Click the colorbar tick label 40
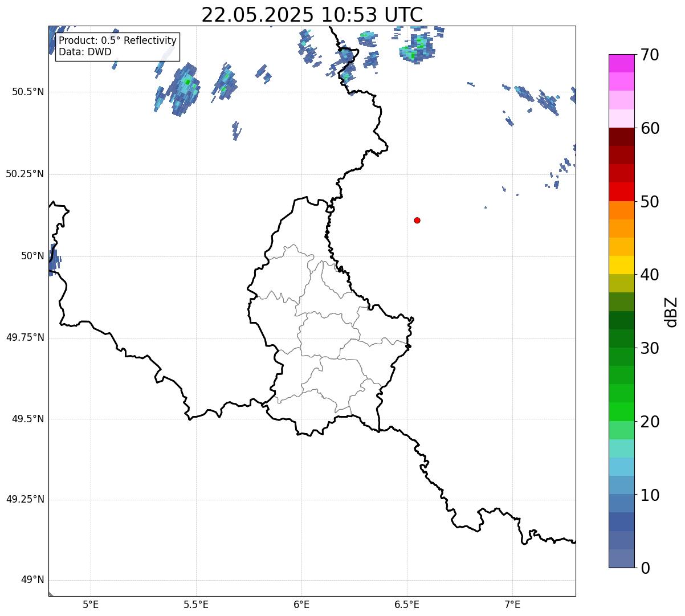The image size is (685, 616). (650, 275)
